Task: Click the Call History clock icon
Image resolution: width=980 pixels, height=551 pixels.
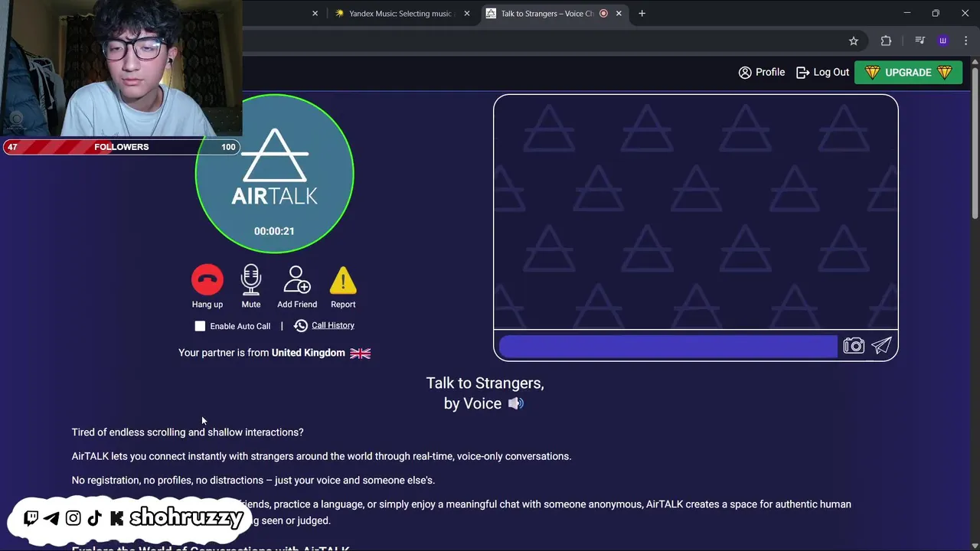Action: 301,326
